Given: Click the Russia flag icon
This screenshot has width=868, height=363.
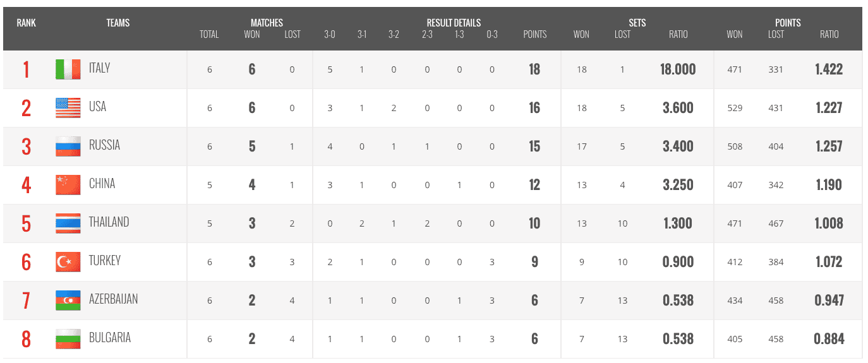Looking at the screenshot, I should pos(68,146).
